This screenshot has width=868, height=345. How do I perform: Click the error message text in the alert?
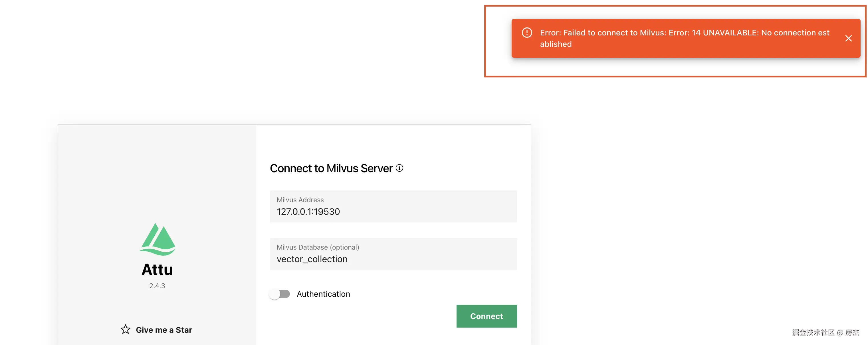[x=684, y=39]
